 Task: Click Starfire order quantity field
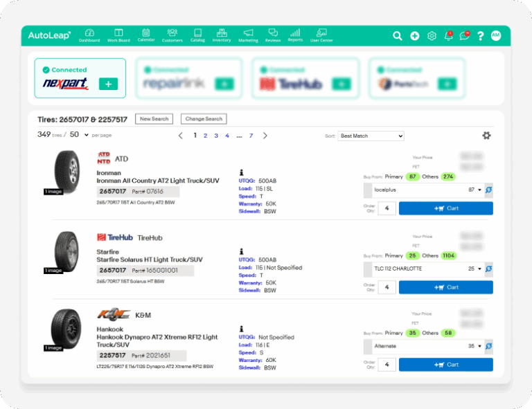point(387,287)
